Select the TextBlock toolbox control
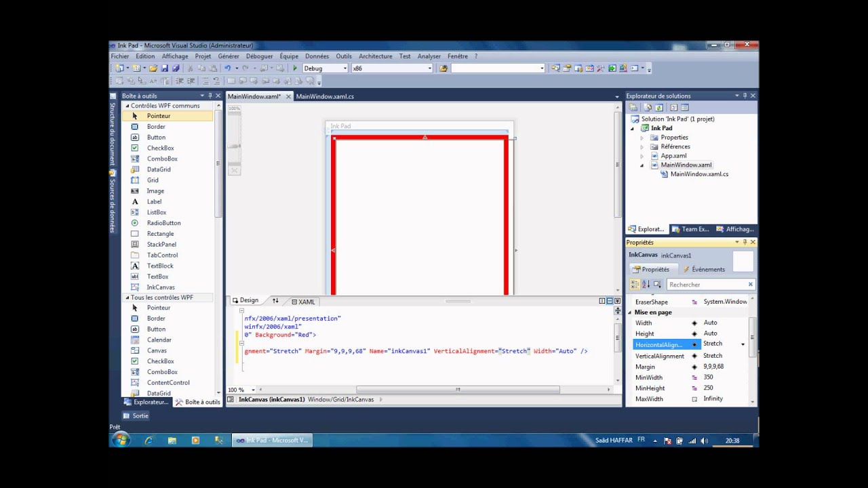Viewport: 868px width, 488px height. [x=167, y=266]
